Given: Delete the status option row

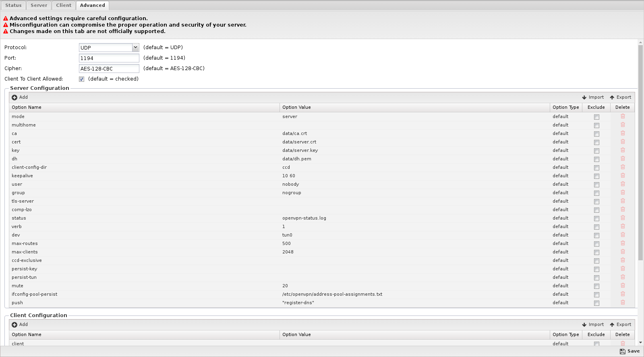Looking at the screenshot, I should (x=623, y=218).
